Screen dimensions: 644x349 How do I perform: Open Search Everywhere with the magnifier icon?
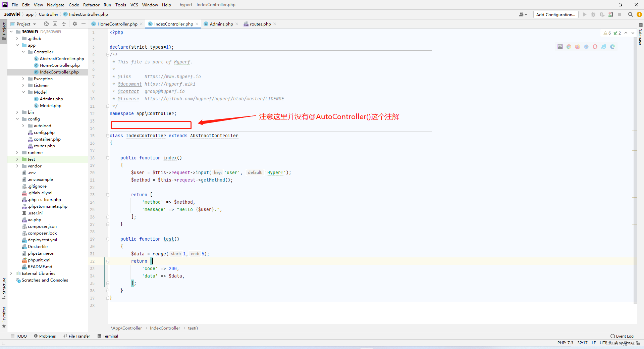point(631,14)
